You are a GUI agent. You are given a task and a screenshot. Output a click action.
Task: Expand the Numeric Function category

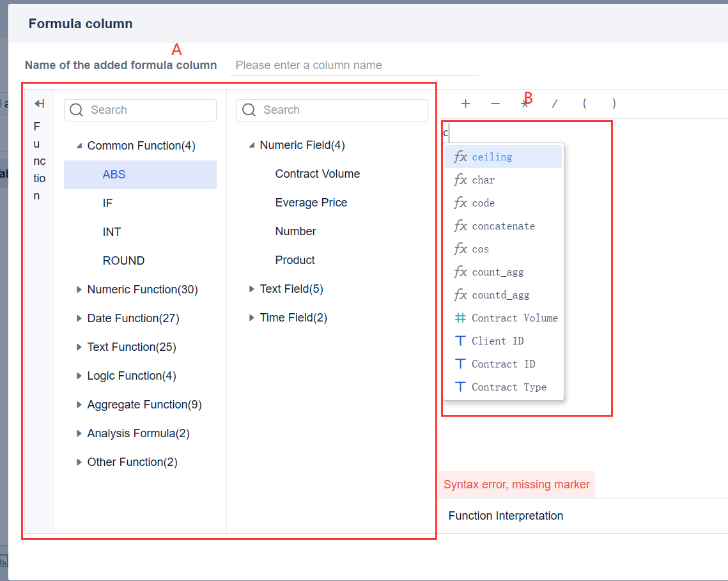coord(79,289)
